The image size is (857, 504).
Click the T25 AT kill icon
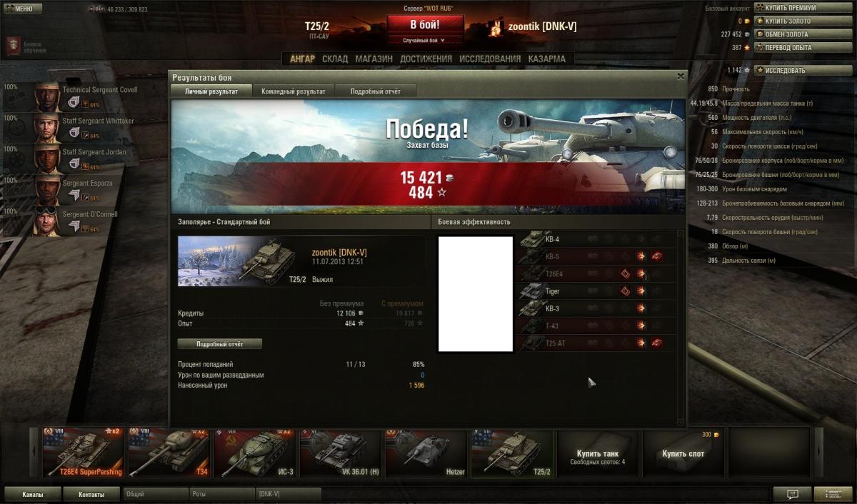tap(656, 343)
